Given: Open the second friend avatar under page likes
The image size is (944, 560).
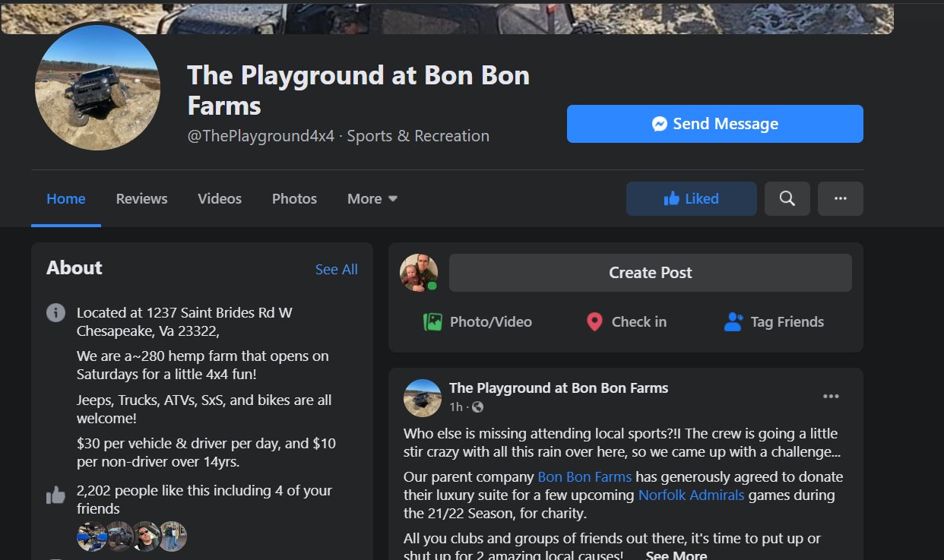Looking at the screenshot, I should [x=119, y=536].
